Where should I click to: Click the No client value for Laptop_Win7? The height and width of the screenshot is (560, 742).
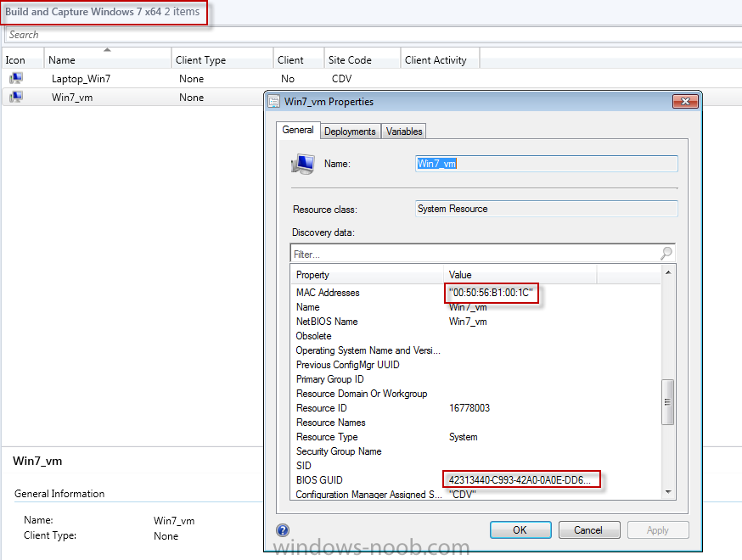coord(288,79)
